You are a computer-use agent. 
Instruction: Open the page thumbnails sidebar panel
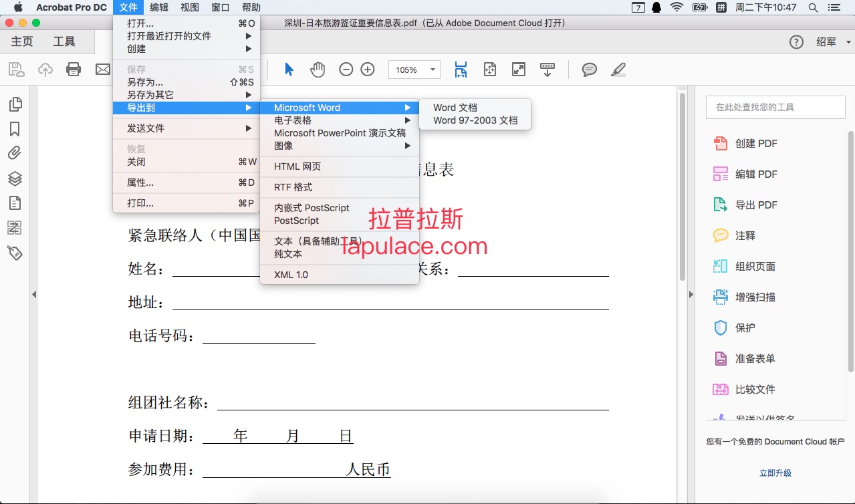[15, 104]
